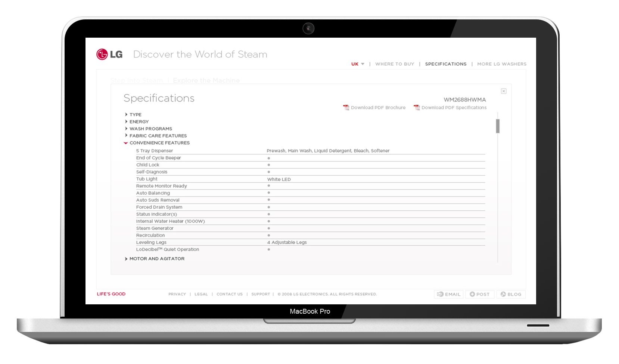Click the Steam Generator row label
The width and height of the screenshot is (619, 364).
pyautogui.click(x=155, y=228)
